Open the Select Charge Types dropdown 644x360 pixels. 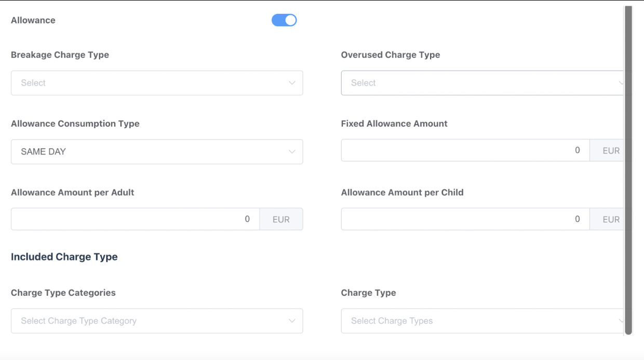point(478,321)
